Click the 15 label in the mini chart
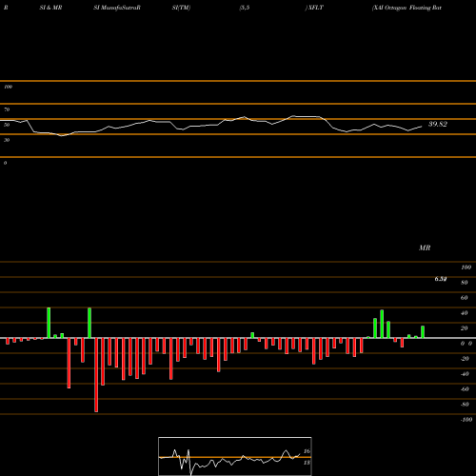The width and height of the screenshot is (476, 476). pos(307,463)
